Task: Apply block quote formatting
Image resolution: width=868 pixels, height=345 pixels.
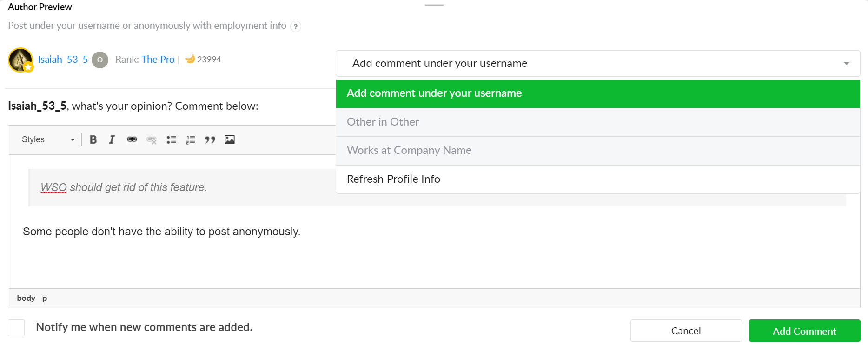Action: click(210, 139)
